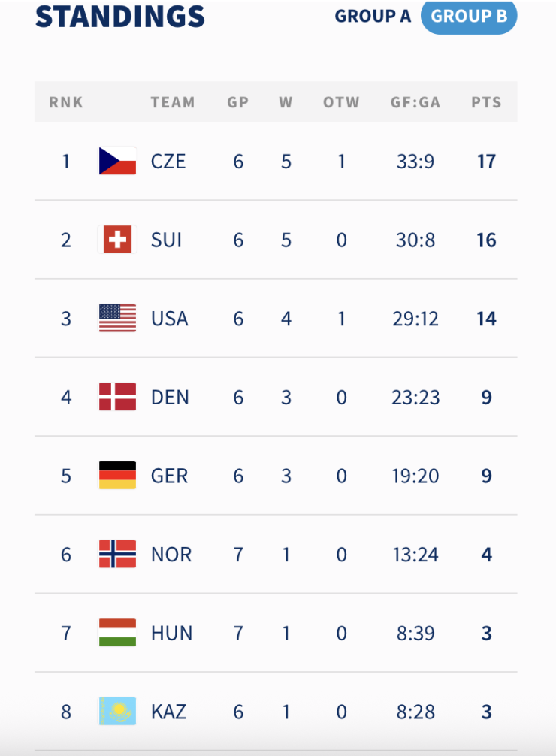This screenshot has width=556, height=756.
Task: Open the SUI team link
Action: pos(166,240)
